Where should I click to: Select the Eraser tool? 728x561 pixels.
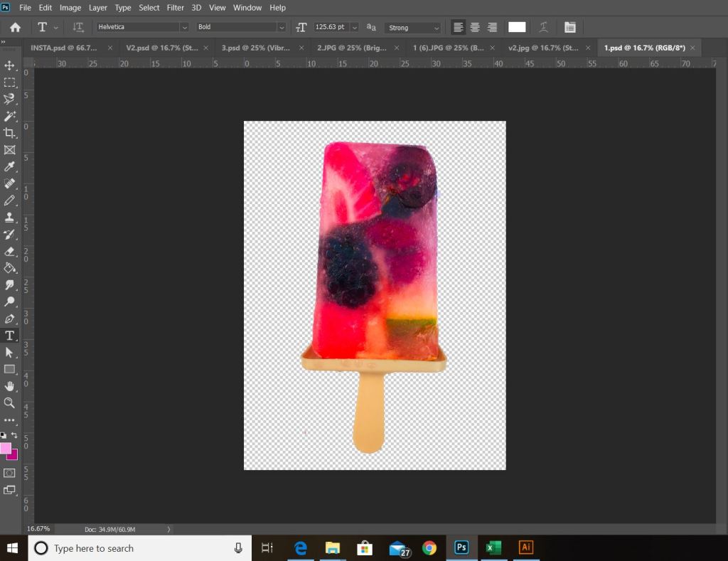click(x=10, y=251)
